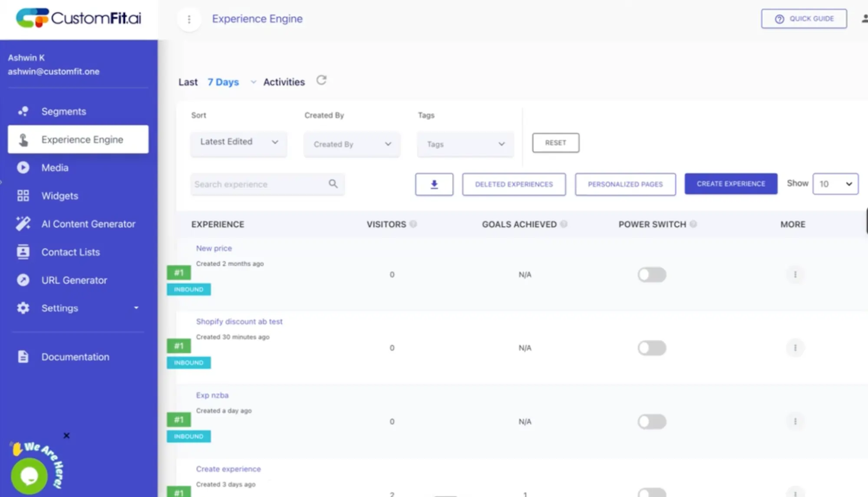Open Shopify discount ab test link
This screenshot has height=497, width=868.
[239, 321]
